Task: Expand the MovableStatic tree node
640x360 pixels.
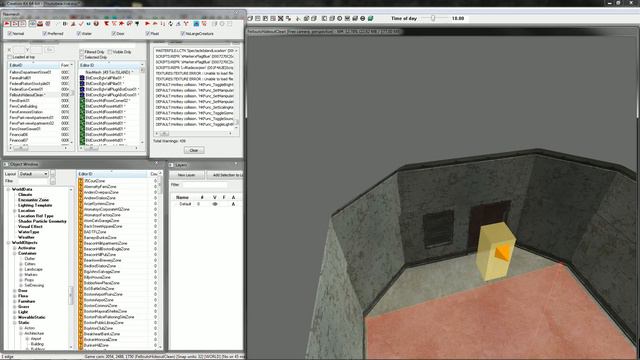Action: click(x=15, y=317)
